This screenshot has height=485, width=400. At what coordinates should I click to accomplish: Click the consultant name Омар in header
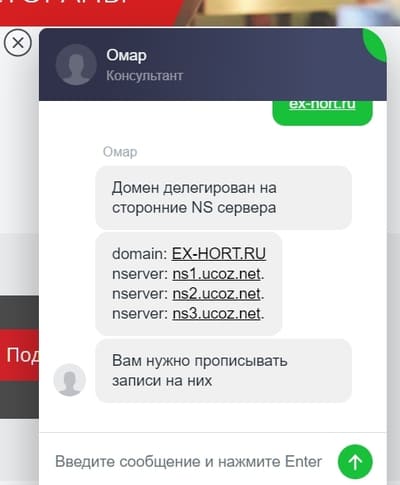[x=126, y=56]
